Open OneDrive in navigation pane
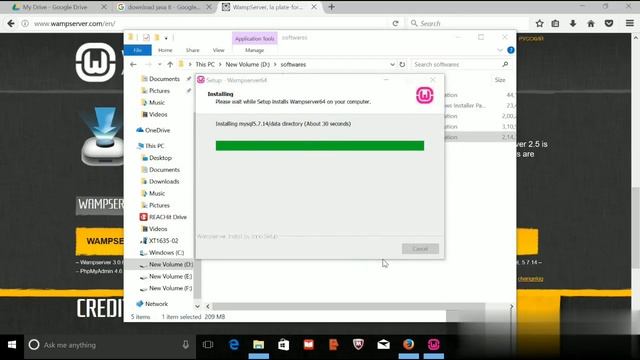 click(157, 130)
